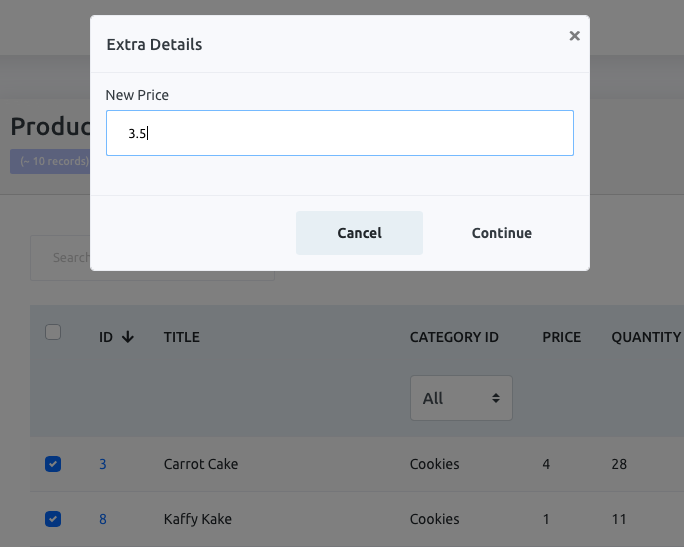This screenshot has height=547, width=684.
Task: Select the Kaffy Kake title cell
Action: pos(197,519)
